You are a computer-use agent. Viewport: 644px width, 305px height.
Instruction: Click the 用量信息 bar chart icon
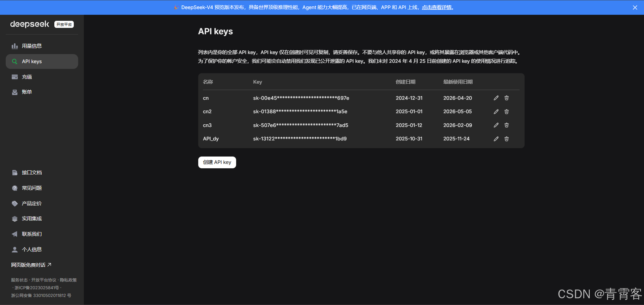pos(15,46)
